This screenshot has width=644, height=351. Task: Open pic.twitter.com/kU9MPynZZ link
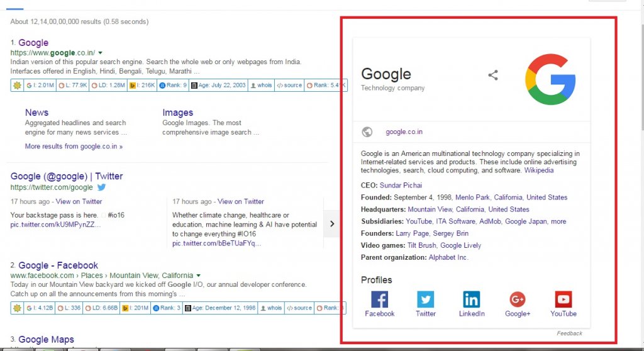(55, 225)
